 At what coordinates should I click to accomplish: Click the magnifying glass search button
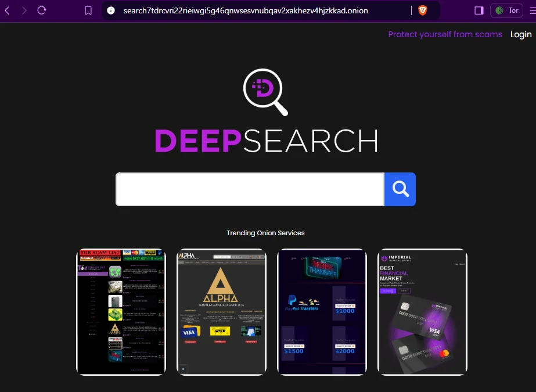pyautogui.click(x=400, y=189)
